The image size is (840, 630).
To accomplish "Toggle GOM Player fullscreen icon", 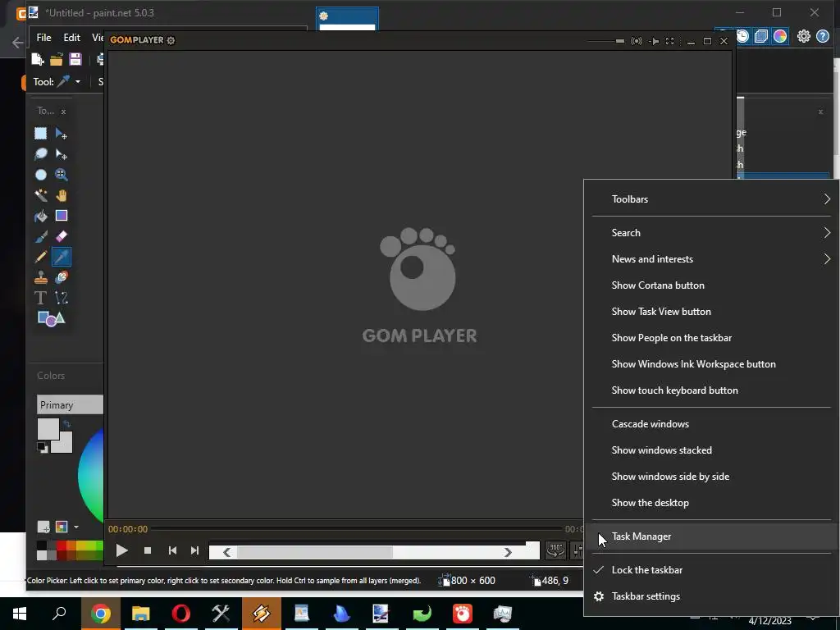I will pos(669,41).
